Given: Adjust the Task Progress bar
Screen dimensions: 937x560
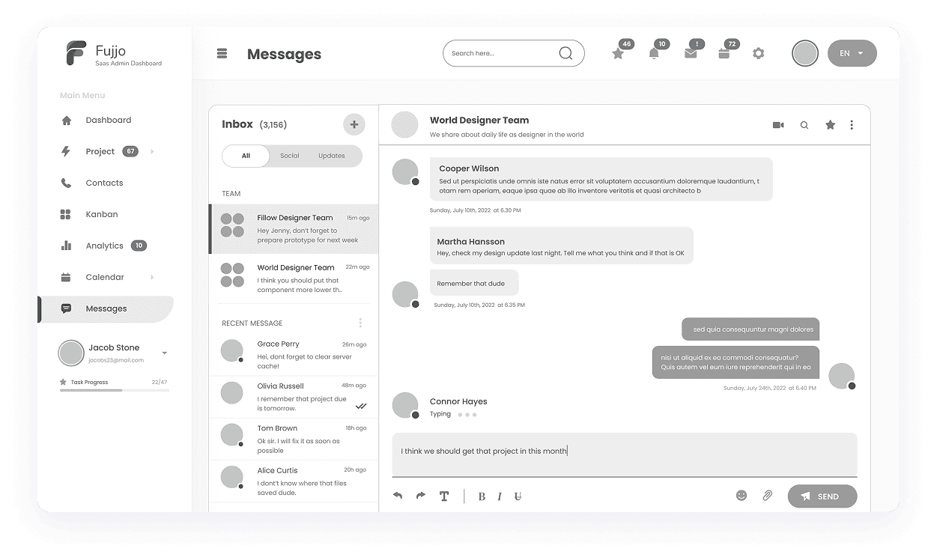Looking at the screenshot, I should tap(113, 392).
